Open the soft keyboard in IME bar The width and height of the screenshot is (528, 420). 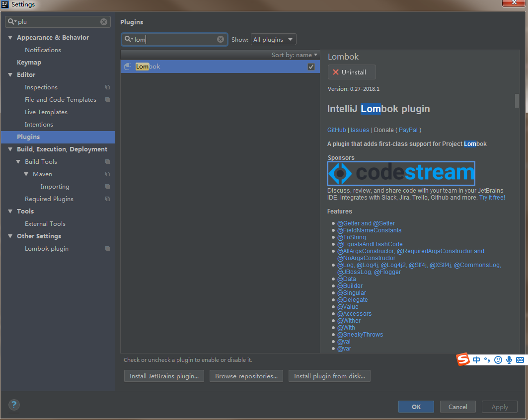pos(520,360)
